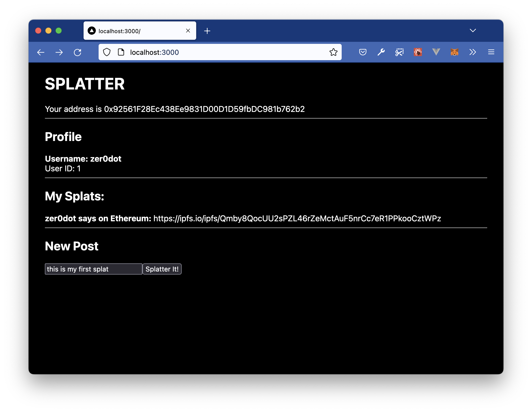
Task: Click the Splatter It! button
Action: tap(162, 269)
